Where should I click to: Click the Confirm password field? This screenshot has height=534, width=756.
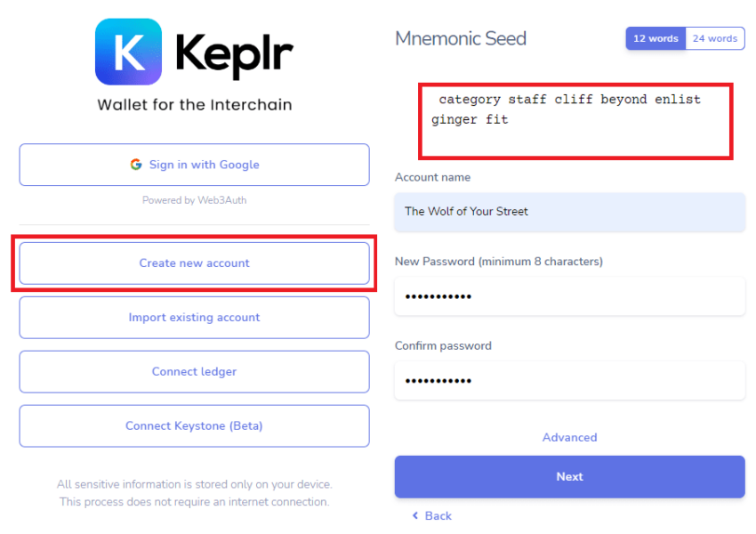pyautogui.click(x=570, y=381)
